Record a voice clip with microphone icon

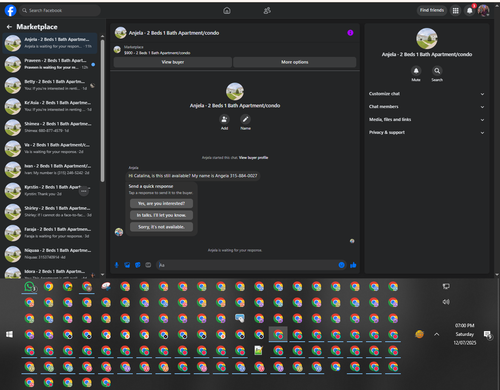click(x=117, y=265)
